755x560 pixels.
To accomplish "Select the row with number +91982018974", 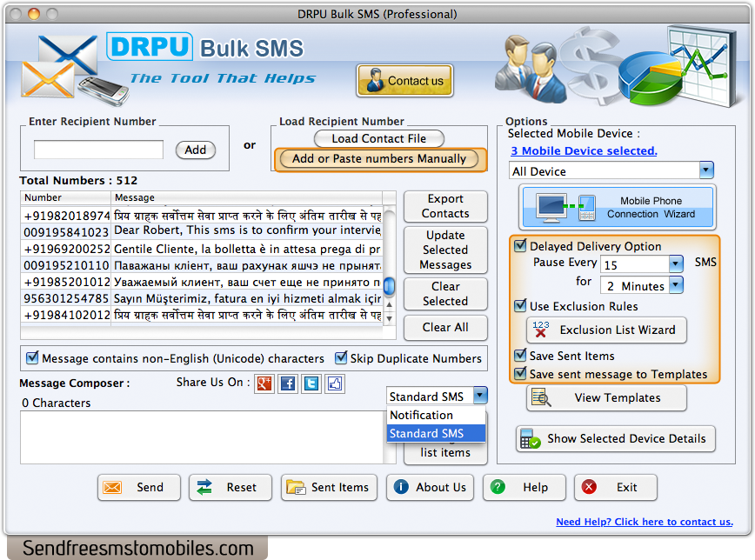I will 201,216.
